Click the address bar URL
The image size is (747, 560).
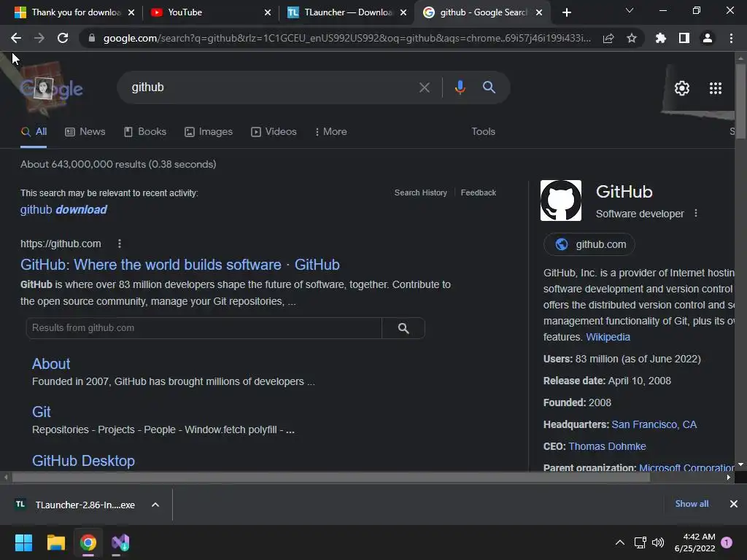click(x=347, y=38)
